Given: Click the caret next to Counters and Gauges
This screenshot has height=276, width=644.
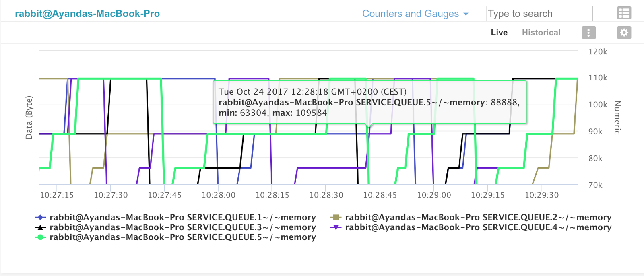Looking at the screenshot, I should point(466,14).
